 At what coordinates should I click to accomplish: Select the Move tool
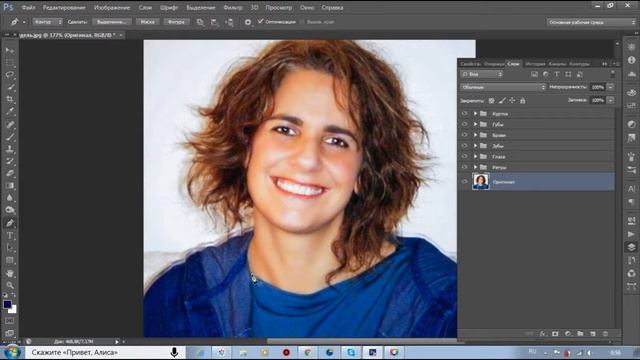tap(10, 51)
